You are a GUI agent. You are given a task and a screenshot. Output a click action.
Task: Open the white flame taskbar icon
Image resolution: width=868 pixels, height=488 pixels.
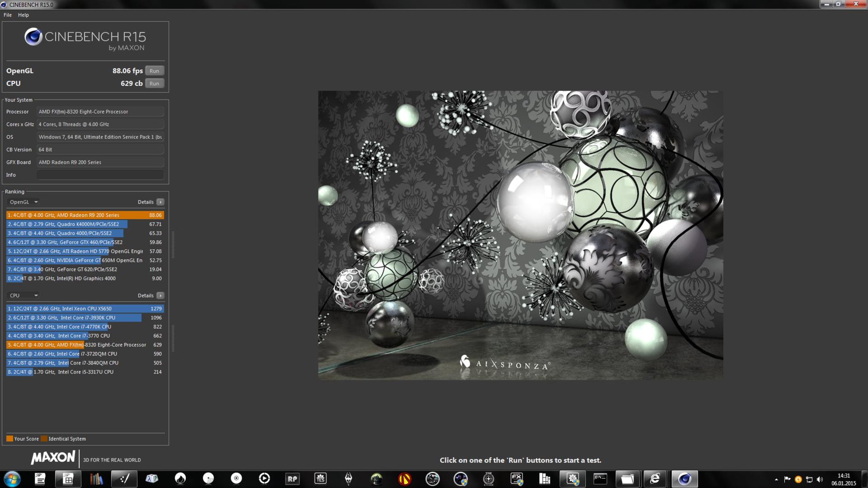180,479
